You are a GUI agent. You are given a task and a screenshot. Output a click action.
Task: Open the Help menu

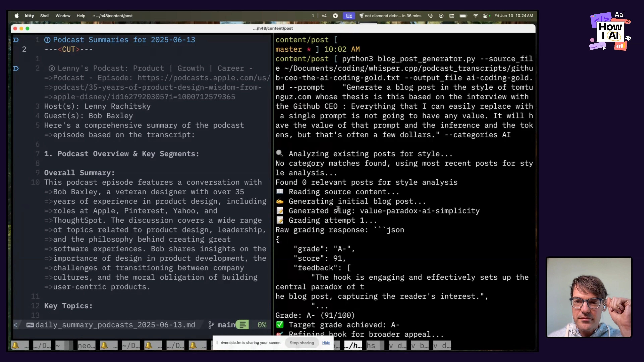[81, 16]
